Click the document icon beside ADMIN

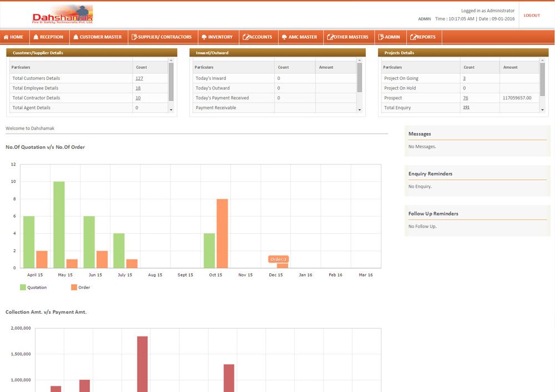click(381, 37)
